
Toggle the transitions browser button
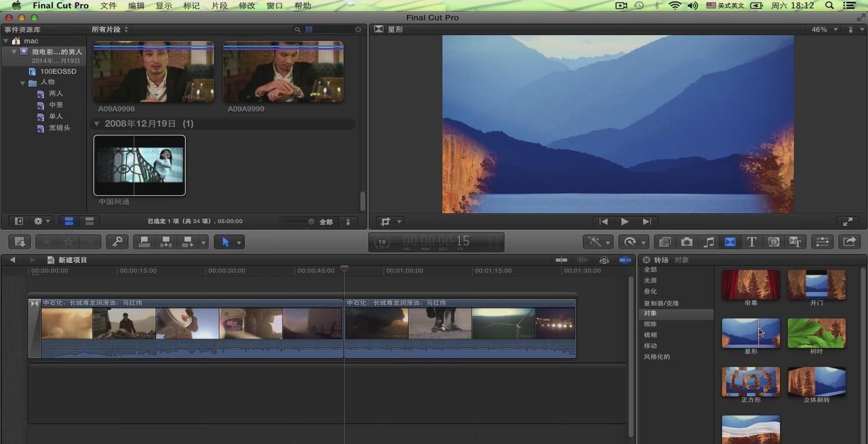pos(730,242)
